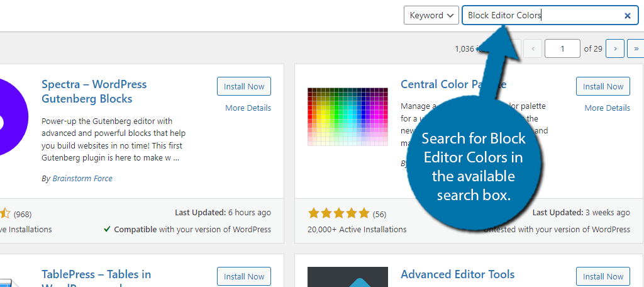Open More Details for Spectra
Screen dimensions: 644x287
point(248,108)
